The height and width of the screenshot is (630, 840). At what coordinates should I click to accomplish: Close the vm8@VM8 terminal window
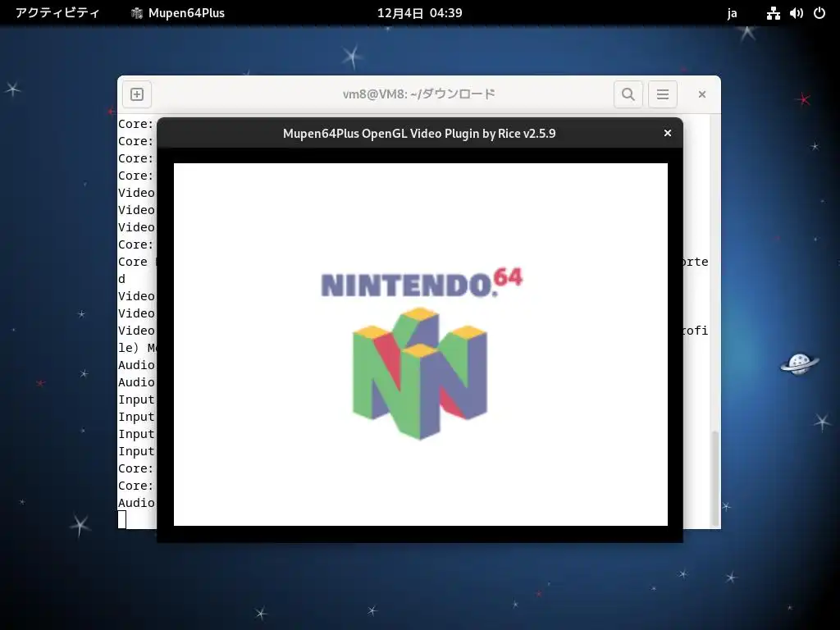pyautogui.click(x=702, y=94)
